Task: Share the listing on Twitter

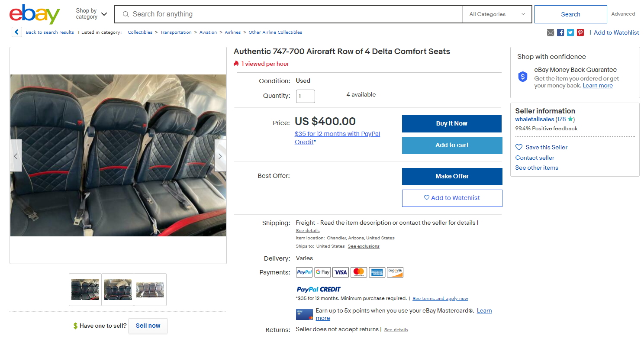Action: click(x=570, y=32)
